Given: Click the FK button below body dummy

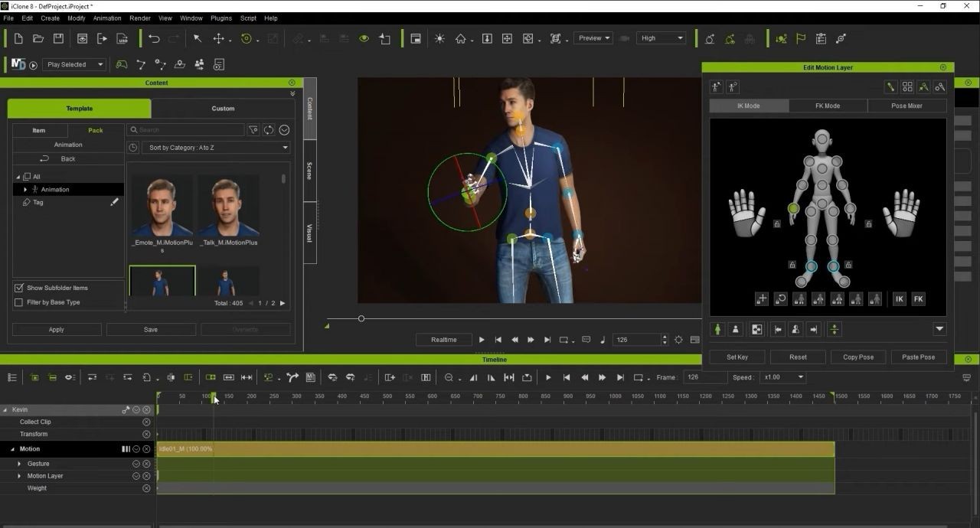Looking at the screenshot, I should (x=918, y=299).
